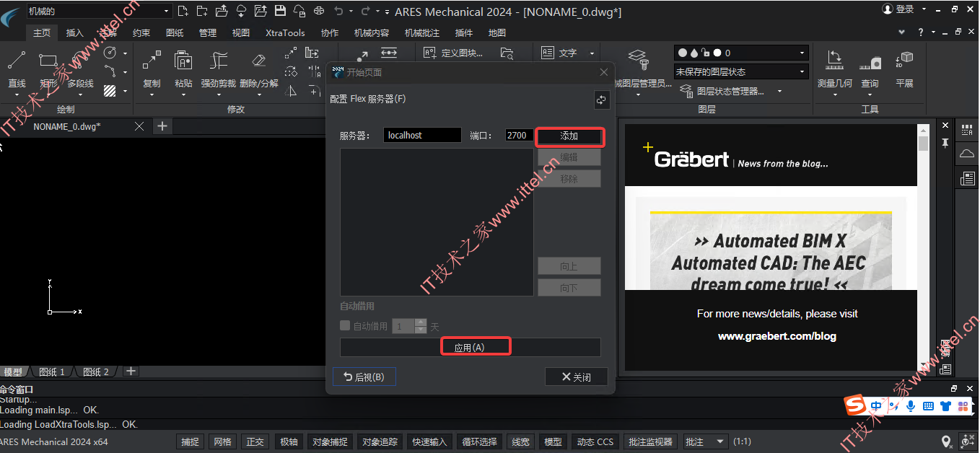Image resolution: width=980 pixels, height=453 pixels.
Task: Select the Line (直线) tool
Action: coord(17,69)
